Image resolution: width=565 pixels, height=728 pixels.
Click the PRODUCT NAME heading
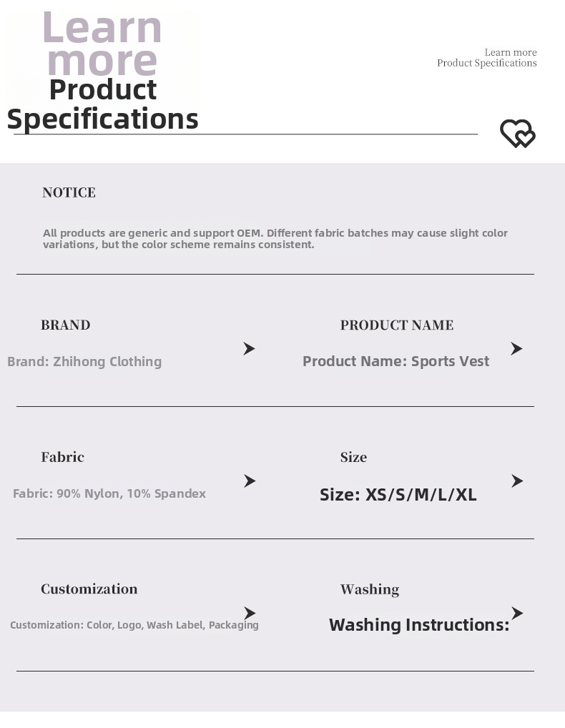tap(397, 325)
